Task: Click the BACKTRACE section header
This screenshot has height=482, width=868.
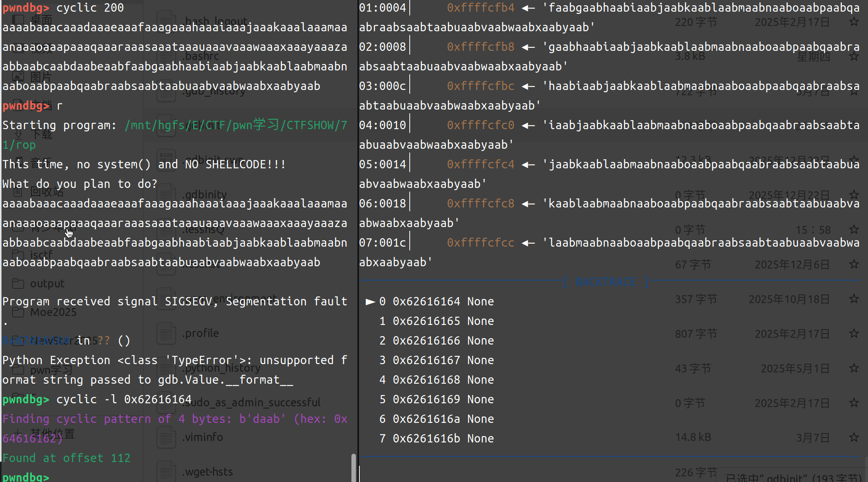Action: pos(606,282)
